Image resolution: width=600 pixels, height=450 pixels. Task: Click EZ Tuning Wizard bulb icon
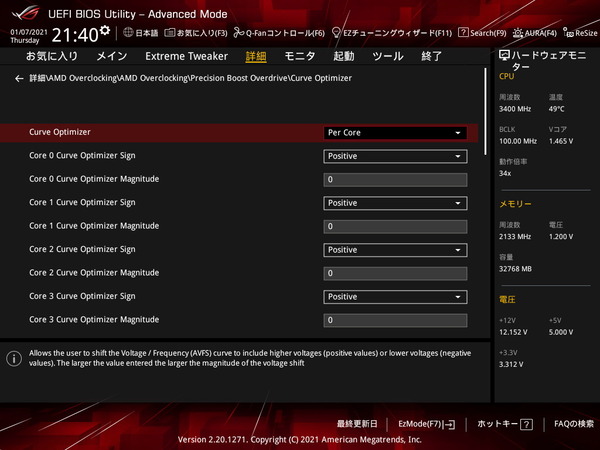tap(336, 33)
